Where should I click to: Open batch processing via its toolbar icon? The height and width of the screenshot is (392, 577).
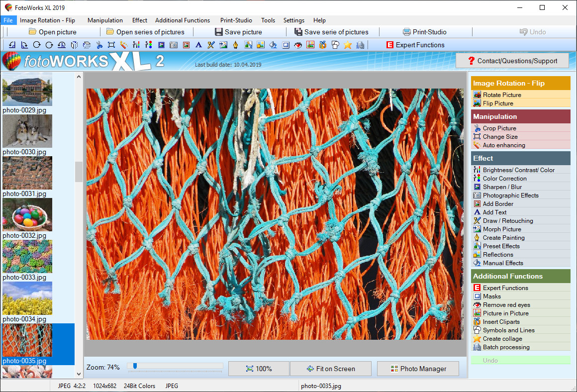359,45
